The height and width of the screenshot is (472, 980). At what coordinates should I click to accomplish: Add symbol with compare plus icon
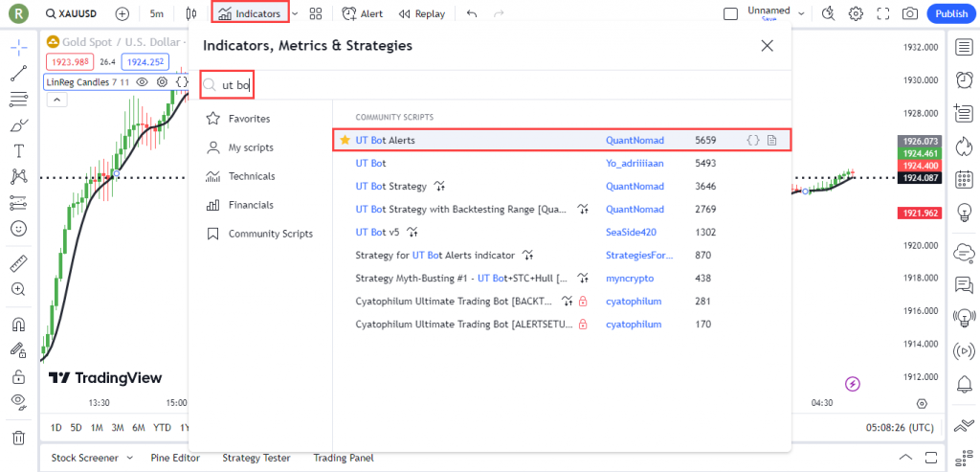click(x=122, y=13)
